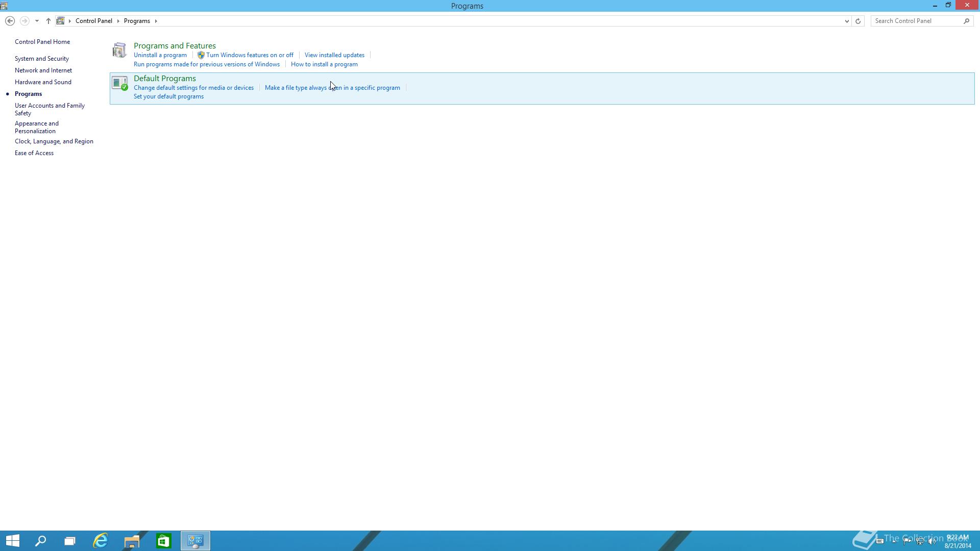Show hidden tray icons arrow
The image size is (980, 551).
point(894,541)
